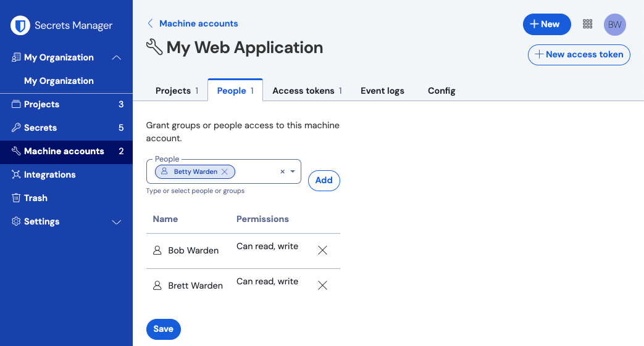Open the app switcher grid icon
Screen dimensions: 644x346
[587, 24]
